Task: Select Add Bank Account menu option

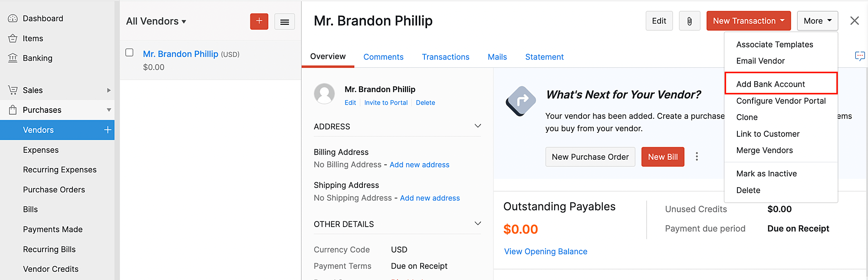Action: pyautogui.click(x=770, y=84)
